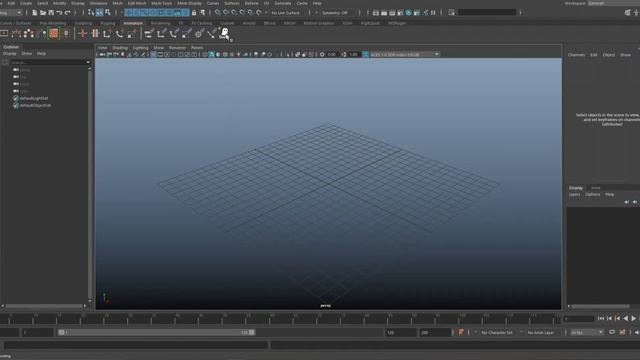The image size is (640, 360).
Task: Switch to the Anim layer tab
Action: tap(596, 188)
